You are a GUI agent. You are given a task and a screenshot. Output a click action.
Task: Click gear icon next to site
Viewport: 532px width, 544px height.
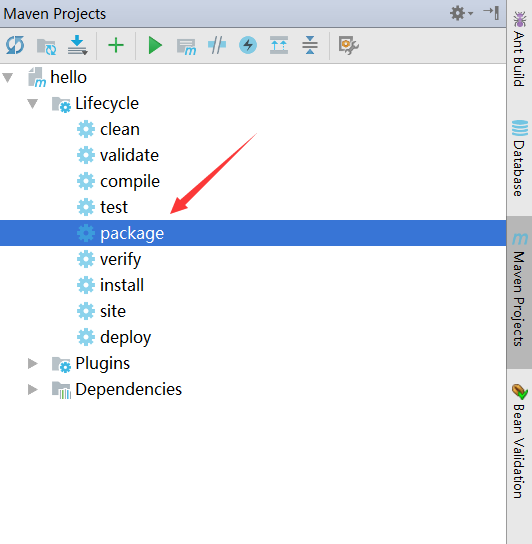coord(86,311)
